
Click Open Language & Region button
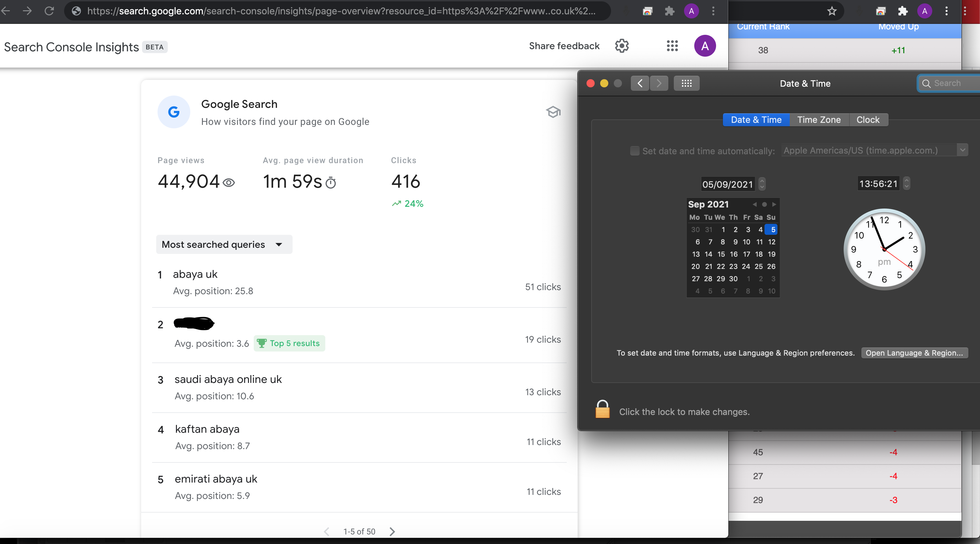coord(914,353)
